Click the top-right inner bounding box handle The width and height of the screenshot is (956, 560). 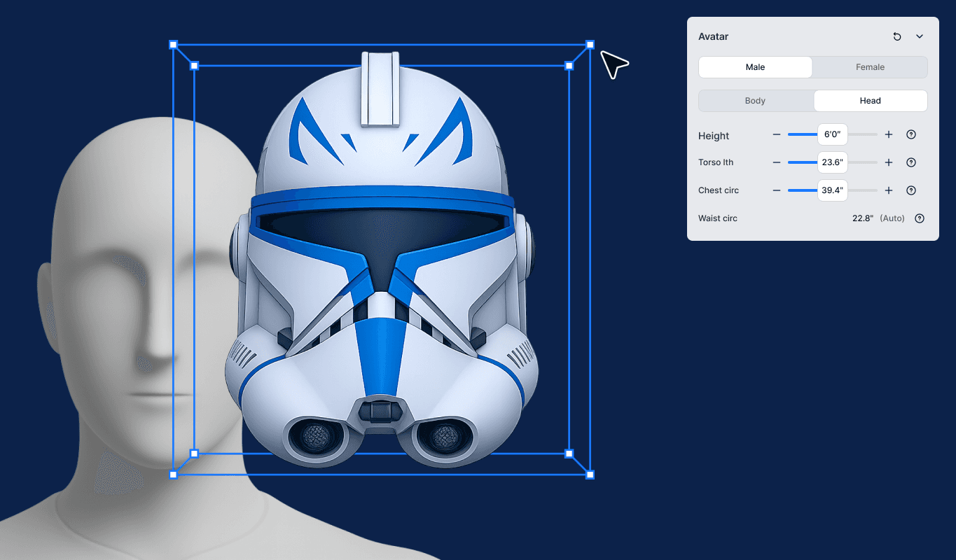569,66
